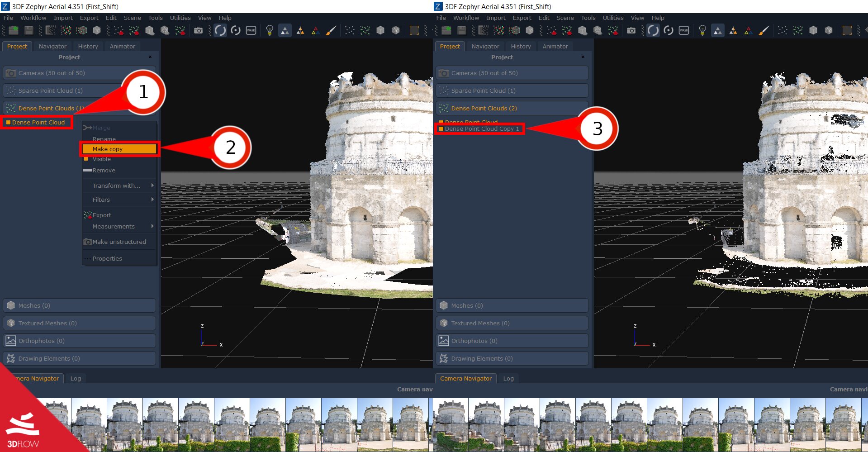Save project icon in right window toolbar
868x452 pixels.
pos(461,30)
